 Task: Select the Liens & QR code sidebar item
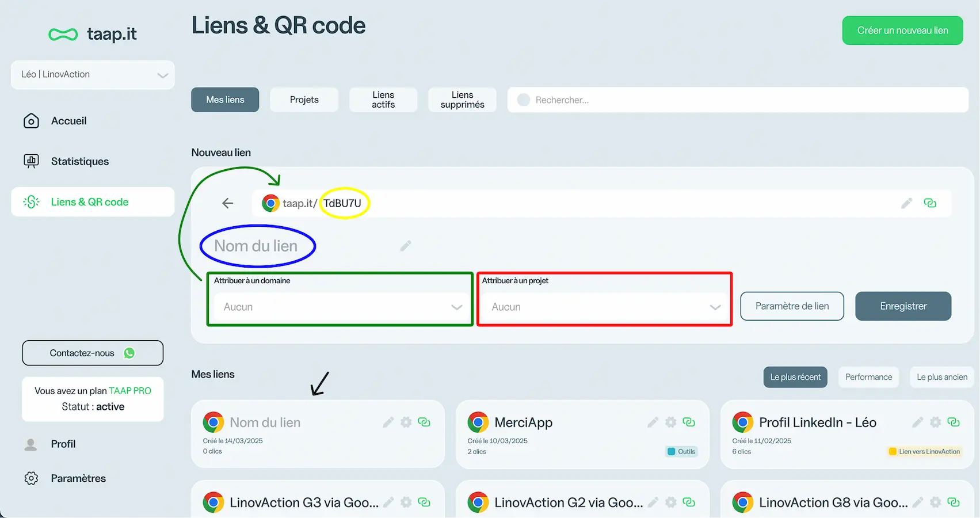point(93,202)
